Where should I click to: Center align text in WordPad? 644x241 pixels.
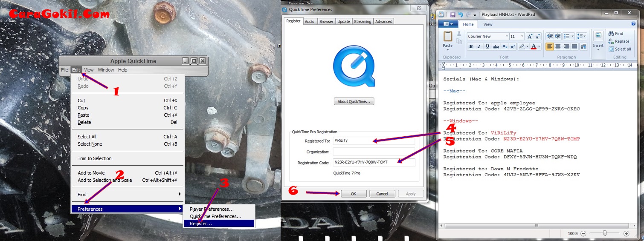[558, 46]
